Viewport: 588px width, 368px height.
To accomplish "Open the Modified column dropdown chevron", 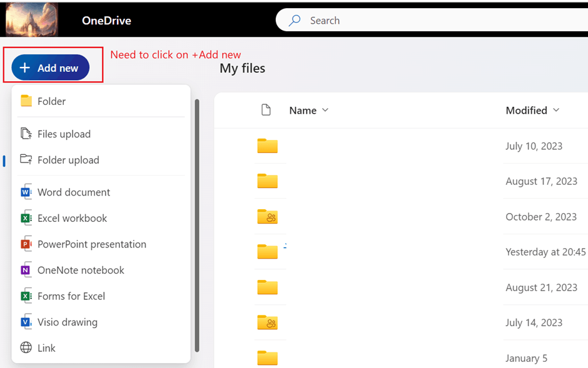I will (x=556, y=110).
